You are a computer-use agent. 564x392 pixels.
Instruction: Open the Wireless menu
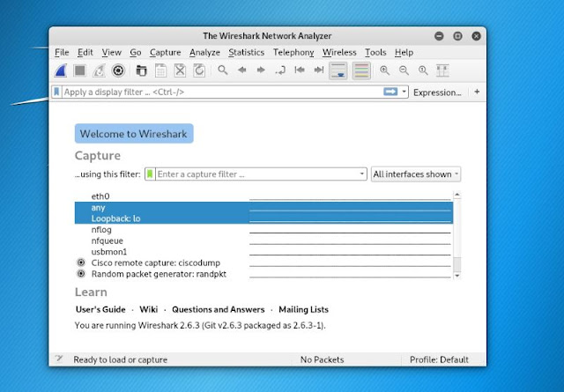click(339, 53)
